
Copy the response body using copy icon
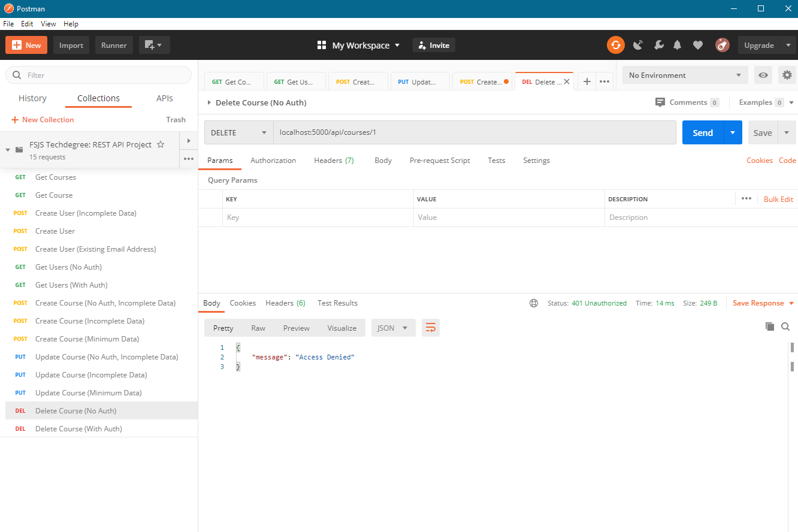coord(770,327)
